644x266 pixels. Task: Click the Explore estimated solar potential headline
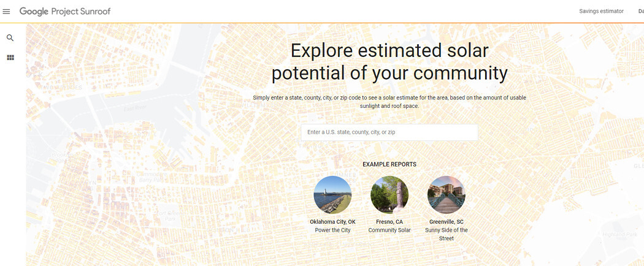point(389,61)
